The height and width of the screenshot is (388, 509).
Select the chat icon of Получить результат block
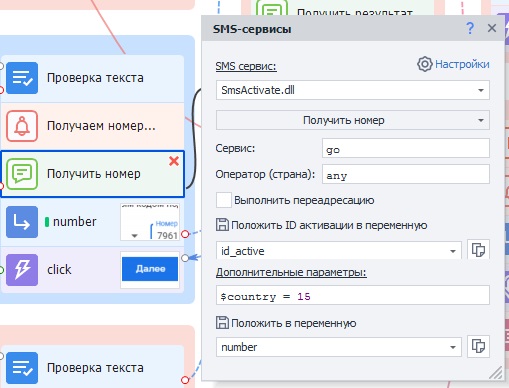[272, 8]
